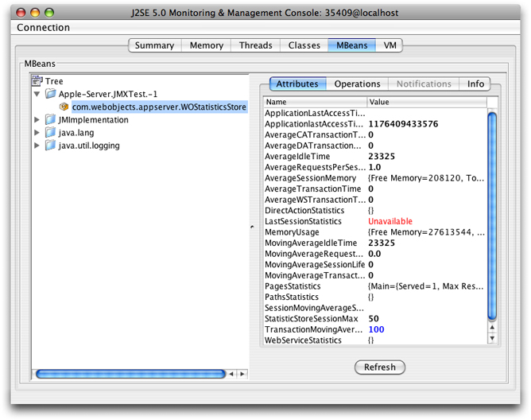Click the java.util.logging folder icon
Viewport: 531px width, 420px height.
pyautogui.click(x=51, y=145)
